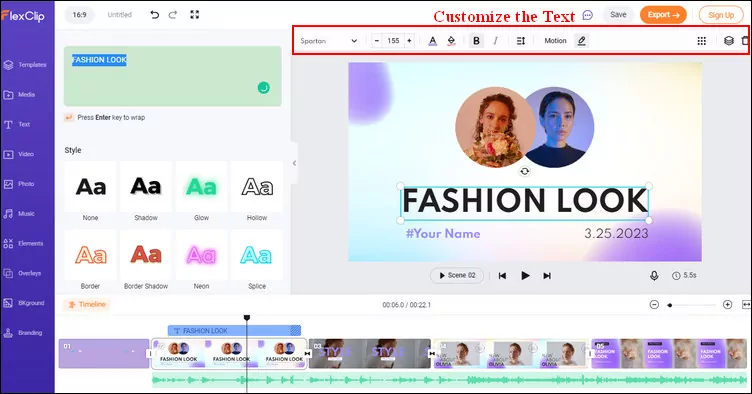The width and height of the screenshot is (752, 394).
Task: Click the Sign Up button
Action: pyautogui.click(x=721, y=15)
